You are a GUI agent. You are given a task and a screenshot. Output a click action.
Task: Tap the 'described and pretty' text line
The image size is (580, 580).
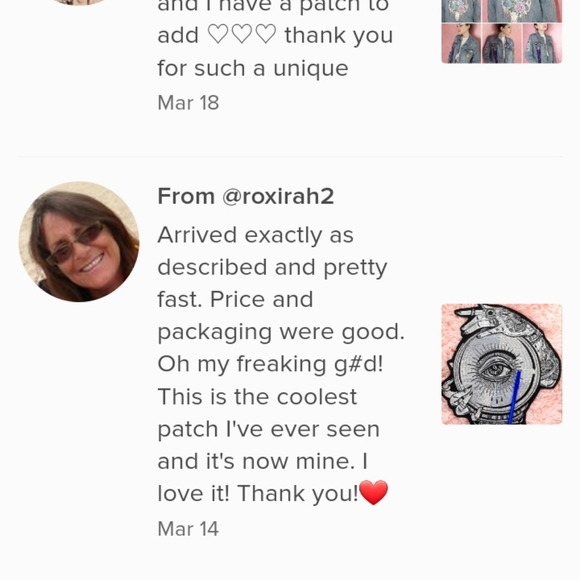pos(272,268)
